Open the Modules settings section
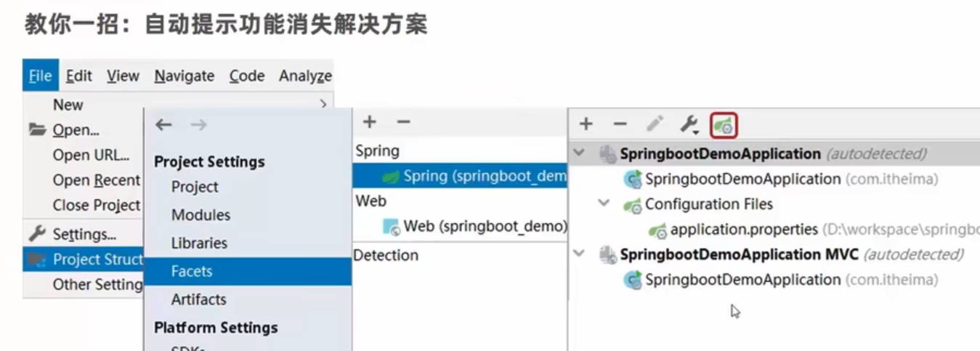The height and width of the screenshot is (351, 980). click(201, 215)
